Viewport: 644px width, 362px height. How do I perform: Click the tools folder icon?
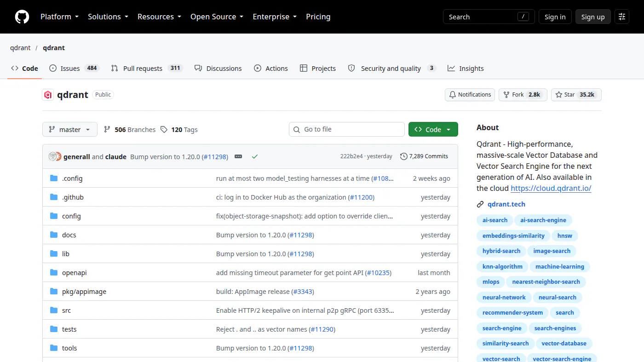pos(54,348)
